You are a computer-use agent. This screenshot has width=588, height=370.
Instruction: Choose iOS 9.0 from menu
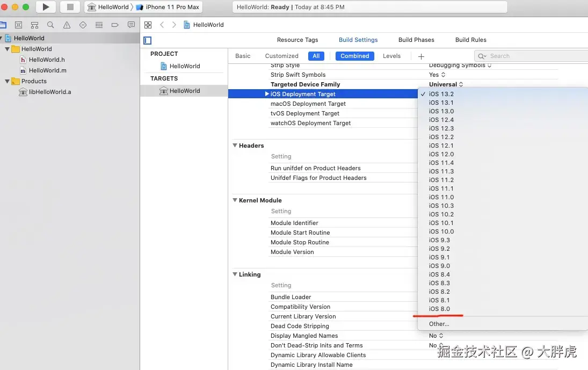coord(439,266)
